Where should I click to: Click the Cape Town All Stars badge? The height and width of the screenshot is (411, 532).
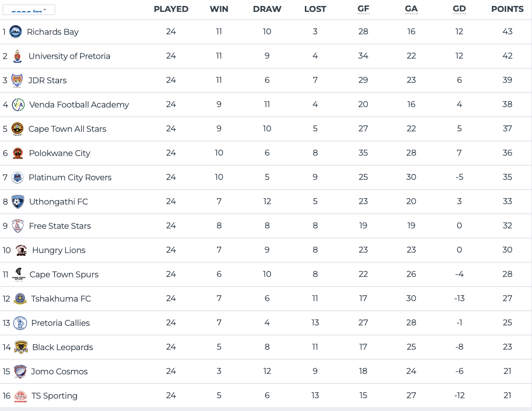coord(17,129)
